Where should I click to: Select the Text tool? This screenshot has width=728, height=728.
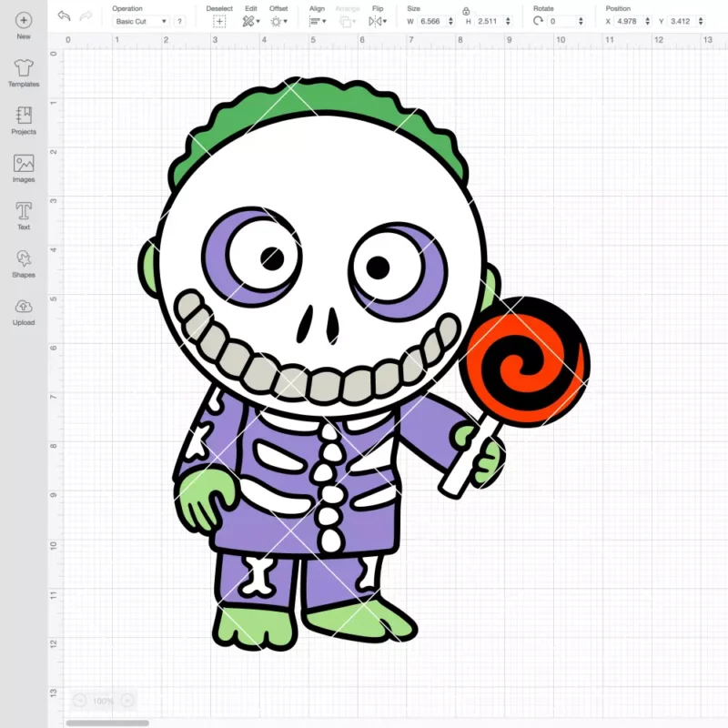point(24,211)
